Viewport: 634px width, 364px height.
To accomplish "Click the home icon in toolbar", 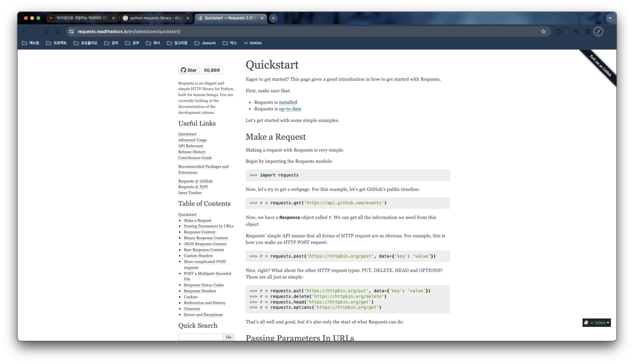I will click(58, 32).
